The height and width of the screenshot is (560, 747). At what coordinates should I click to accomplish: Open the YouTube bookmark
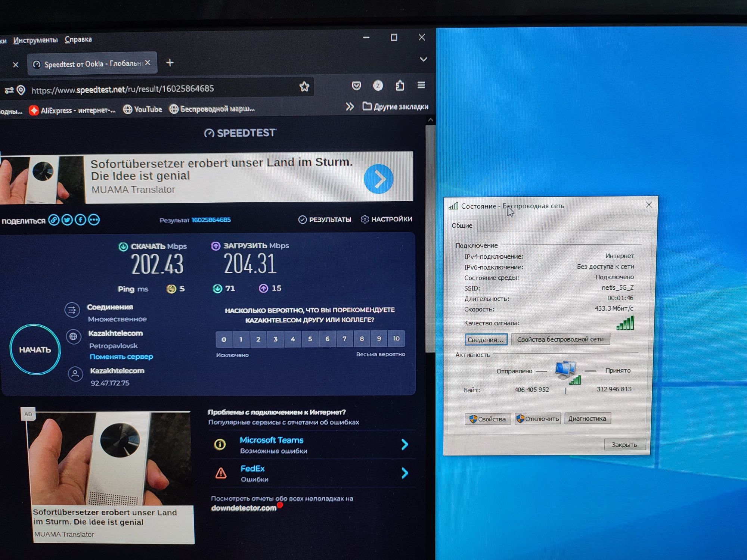tap(143, 109)
